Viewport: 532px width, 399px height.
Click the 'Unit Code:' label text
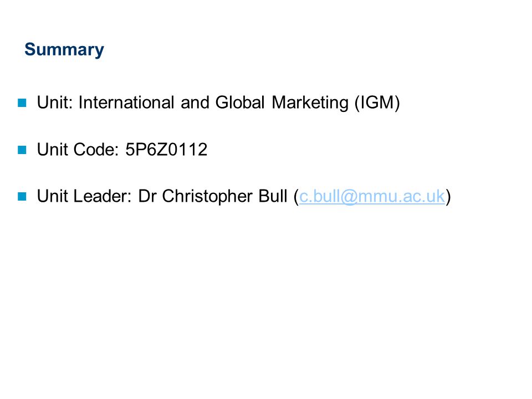[78, 150]
